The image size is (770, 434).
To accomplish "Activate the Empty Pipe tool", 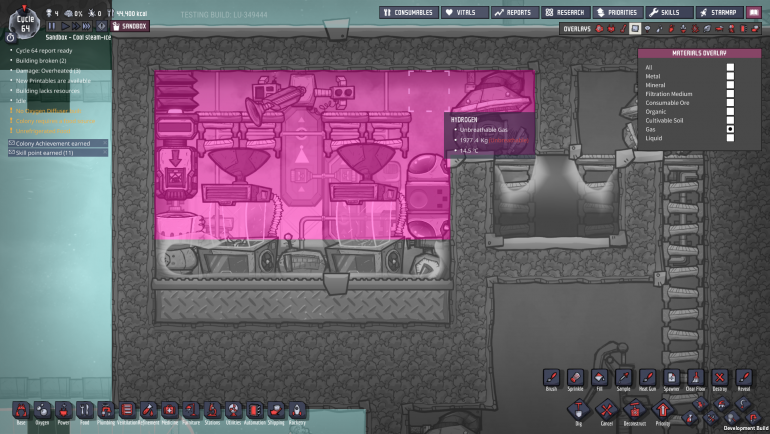I will click(x=753, y=418).
